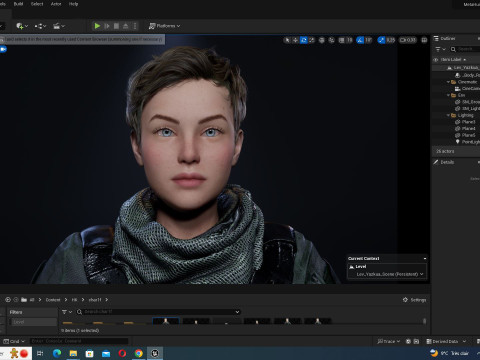Click the Content Browser folder path icon

(x=24, y=300)
